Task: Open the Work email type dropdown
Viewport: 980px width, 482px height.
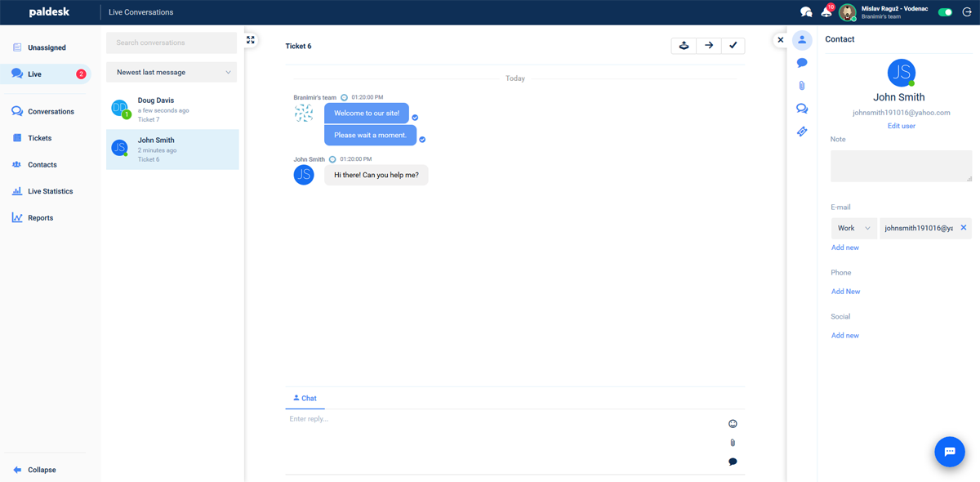Action: 853,228
